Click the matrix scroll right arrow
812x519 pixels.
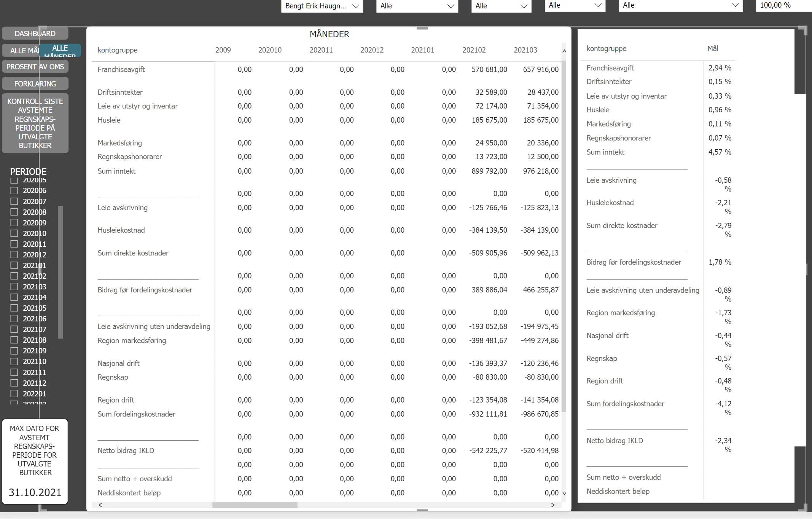553,505
